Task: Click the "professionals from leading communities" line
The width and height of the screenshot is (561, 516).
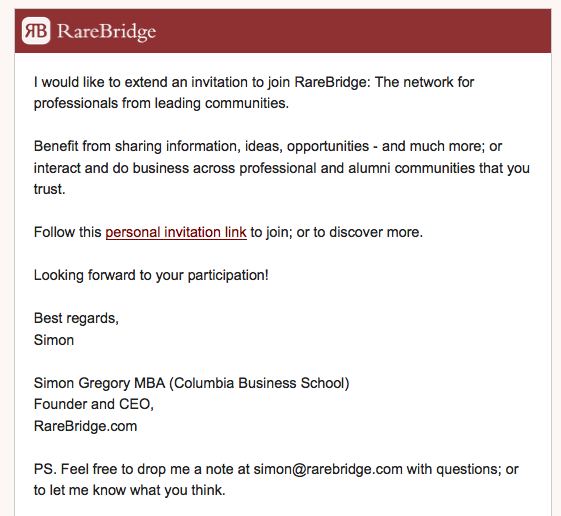Action: click(x=161, y=103)
